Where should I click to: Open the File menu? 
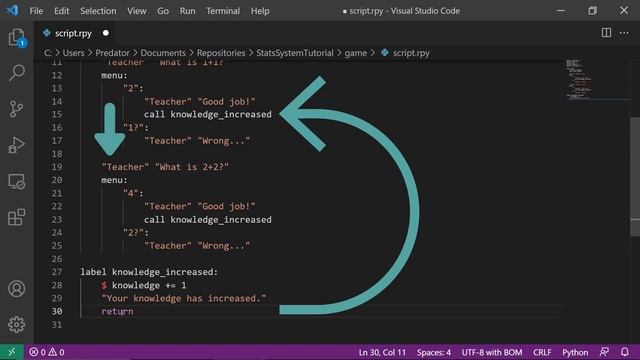36,11
